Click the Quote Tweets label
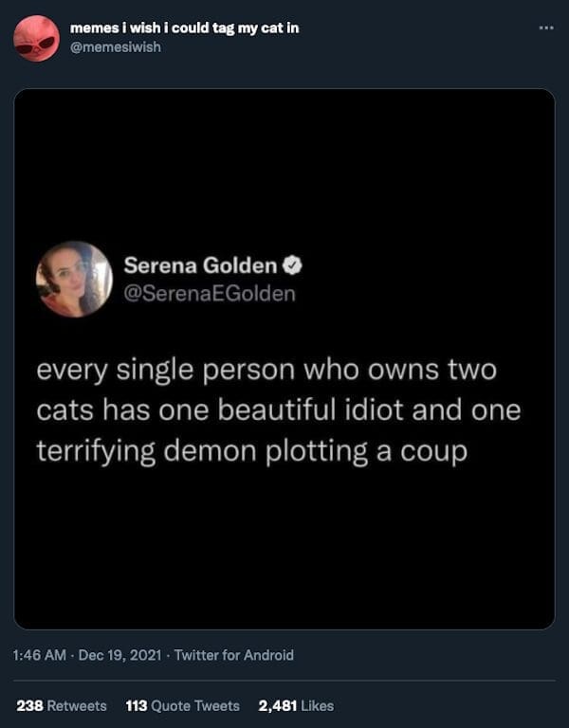569x728 pixels. [x=195, y=705]
